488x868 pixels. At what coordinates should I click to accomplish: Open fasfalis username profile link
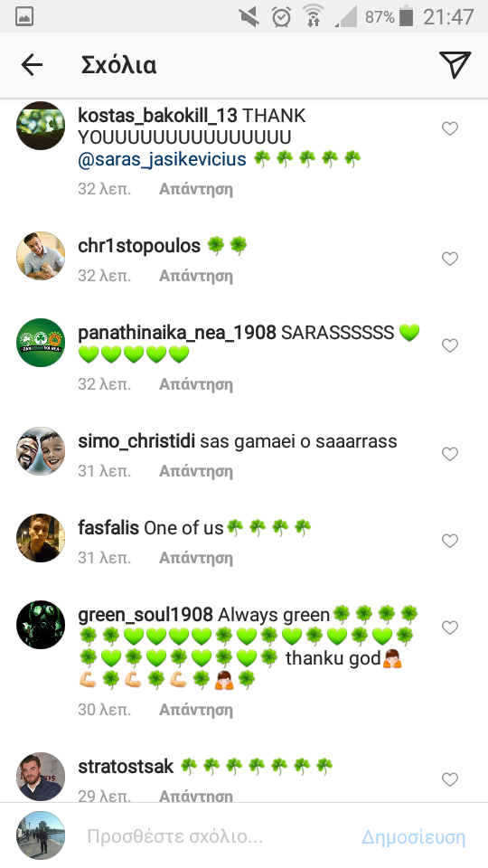108,527
